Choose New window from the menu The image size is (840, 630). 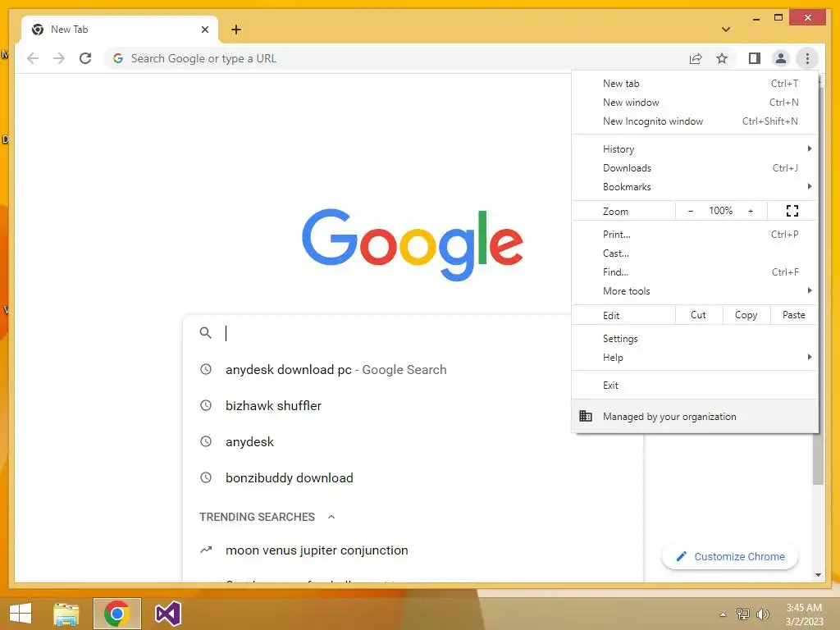(695, 103)
